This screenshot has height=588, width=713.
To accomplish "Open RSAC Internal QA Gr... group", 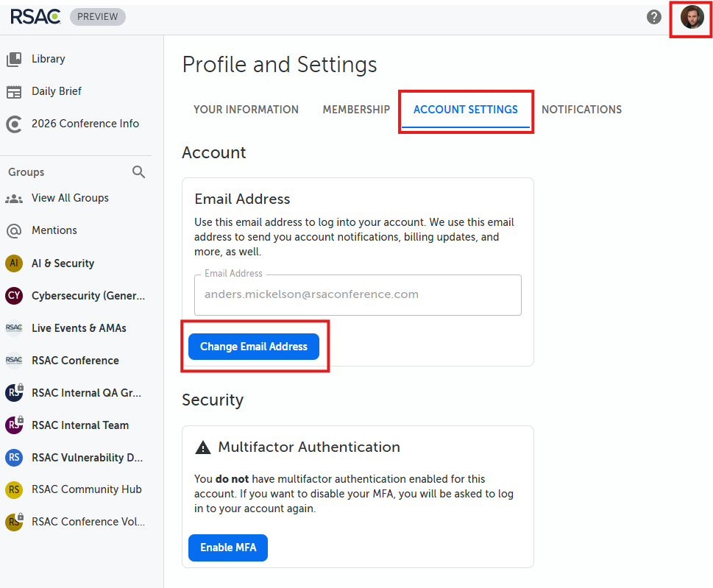I will [86, 392].
